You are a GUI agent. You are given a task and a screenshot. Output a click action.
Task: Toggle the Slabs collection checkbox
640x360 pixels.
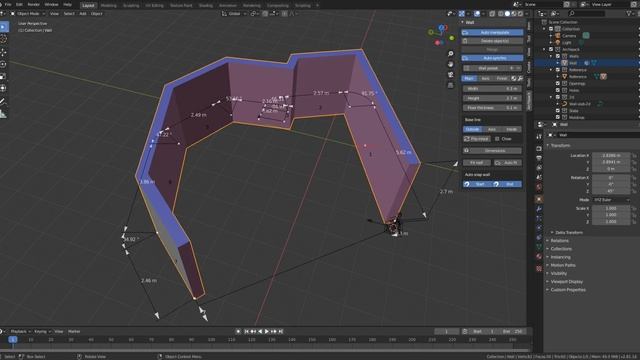click(x=558, y=111)
